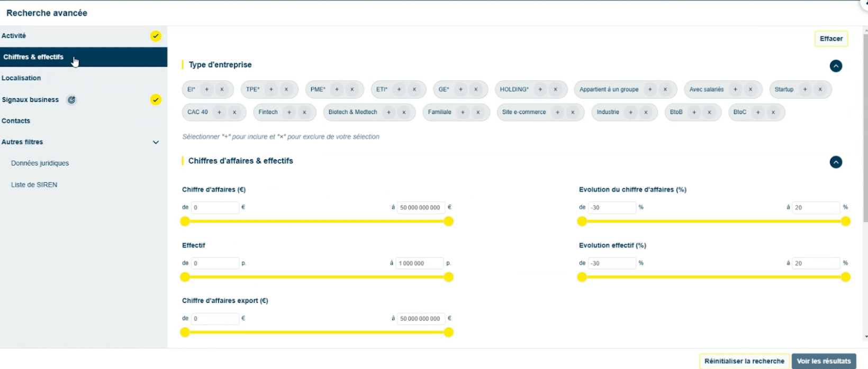The image size is (868, 369).
Task: Include PME* with plus icon
Action: (x=337, y=89)
